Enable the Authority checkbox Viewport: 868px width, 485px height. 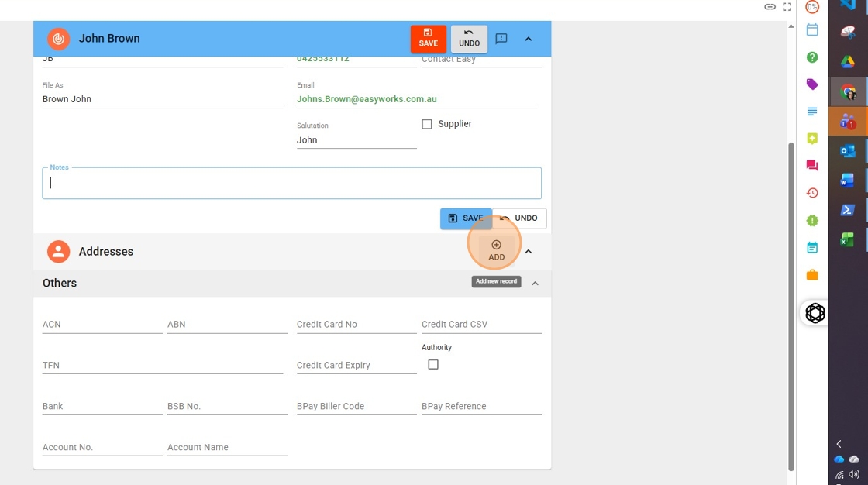click(433, 364)
